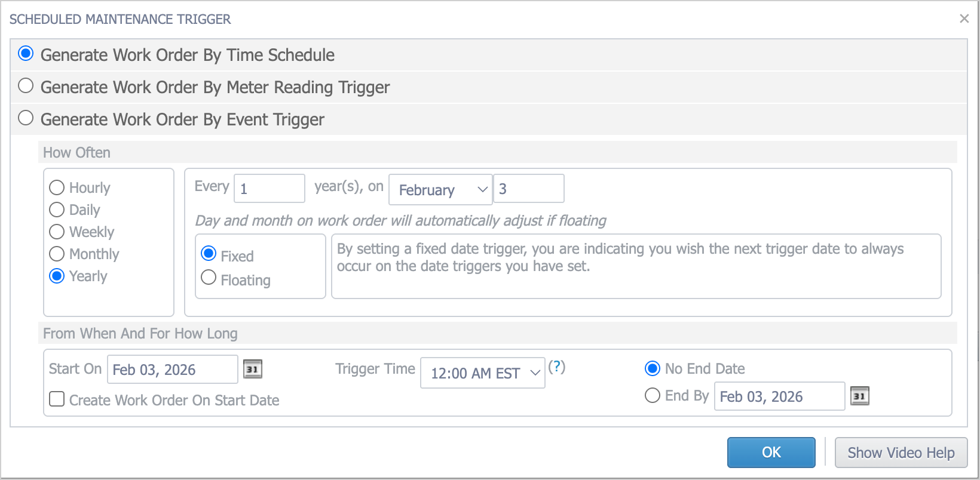Select the Floating trigger option
The image size is (980, 480).
(x=209, y=278)
